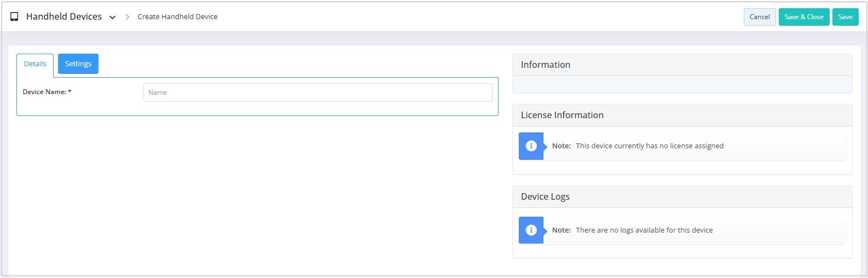This screenshot has width=868, height=278.
Task: Select the Details tab
Action: click(x=35, y=64)
